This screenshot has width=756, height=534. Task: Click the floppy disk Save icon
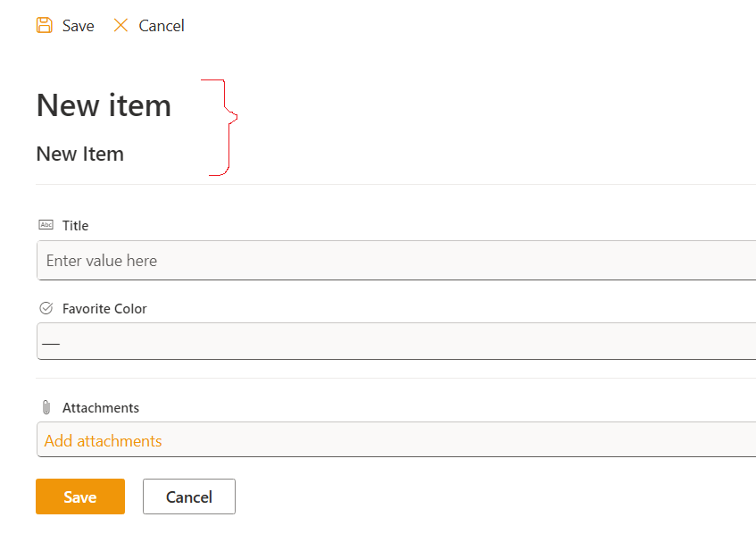pyautogui.click(x=45, y=26)
